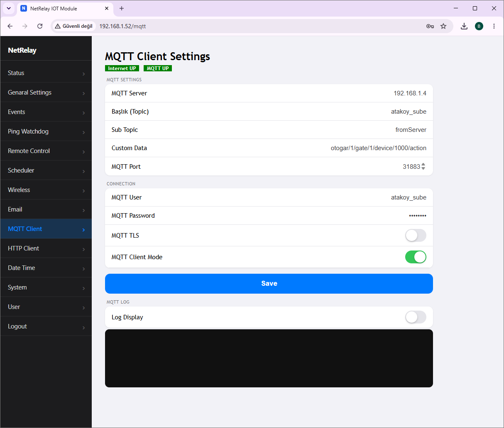Open Ping Watchdog settings
The height and width of the screenshot is (428, 504).
[46, 131]
